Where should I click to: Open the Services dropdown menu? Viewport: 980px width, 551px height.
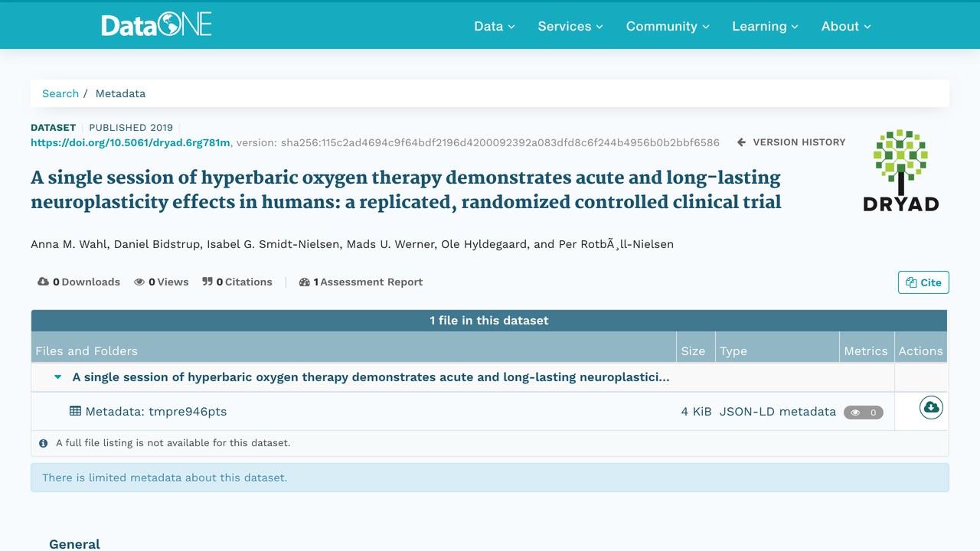coord(570,26)
